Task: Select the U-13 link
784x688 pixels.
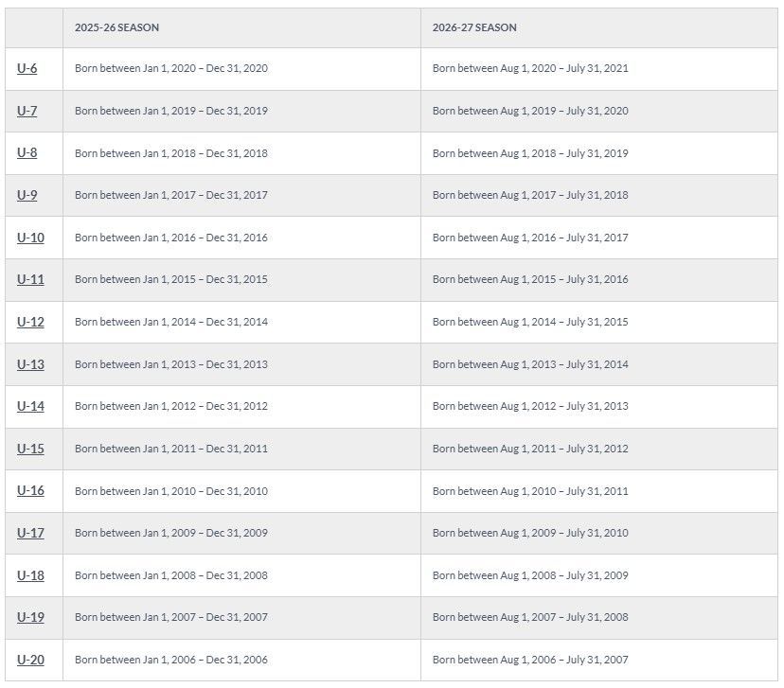Action: tap(30, 364)
